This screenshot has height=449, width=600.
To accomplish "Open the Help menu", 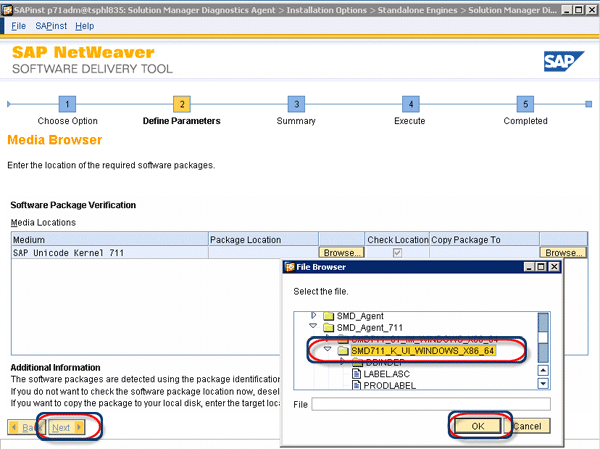I will pyautogui.click(x=85, y=26).
